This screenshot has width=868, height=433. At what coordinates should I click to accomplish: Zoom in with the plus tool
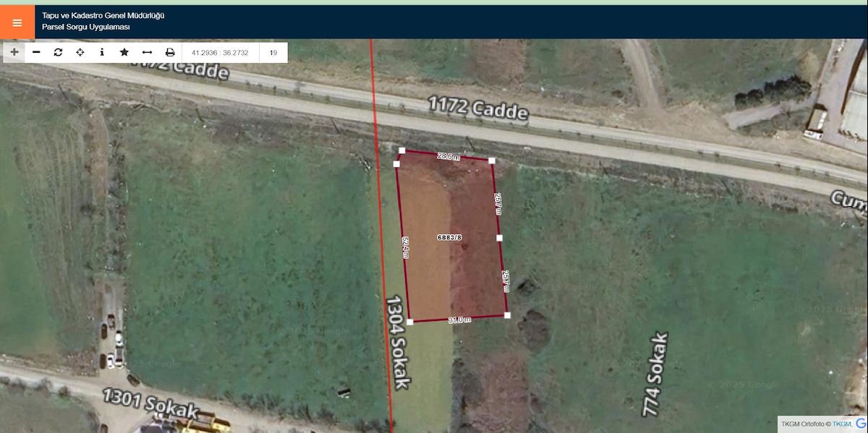tap(14, 52)
